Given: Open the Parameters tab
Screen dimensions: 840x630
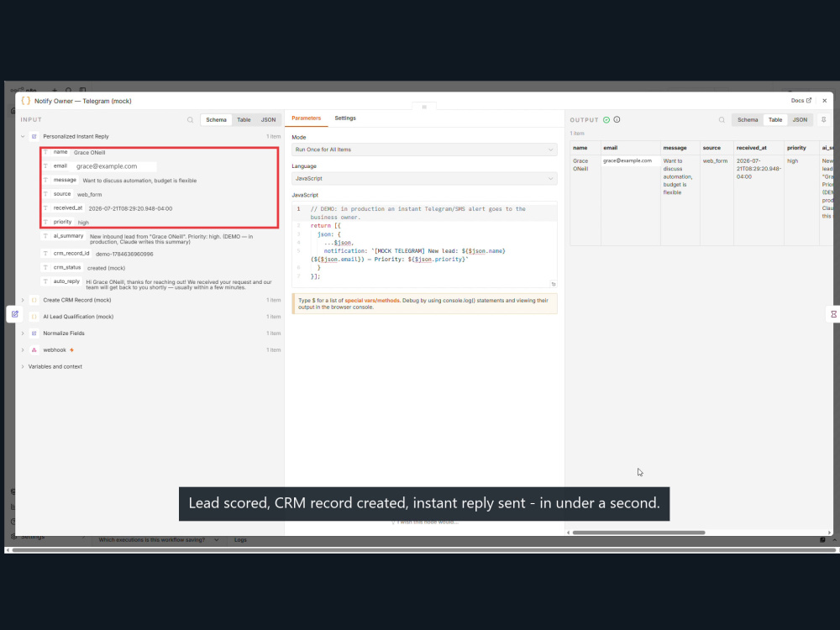Looking at the screenshot, I should (x=306, y=118).
